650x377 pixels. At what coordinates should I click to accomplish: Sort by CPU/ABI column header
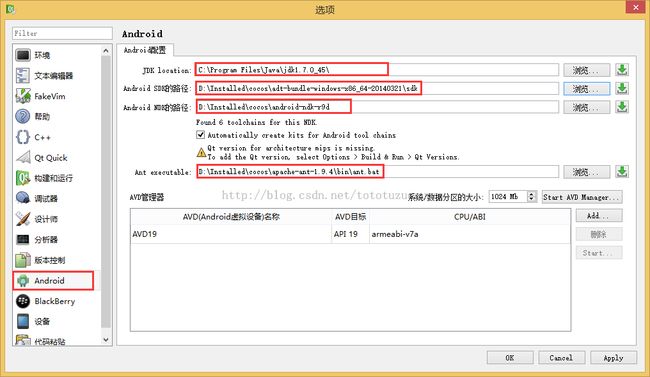[470, 217]
